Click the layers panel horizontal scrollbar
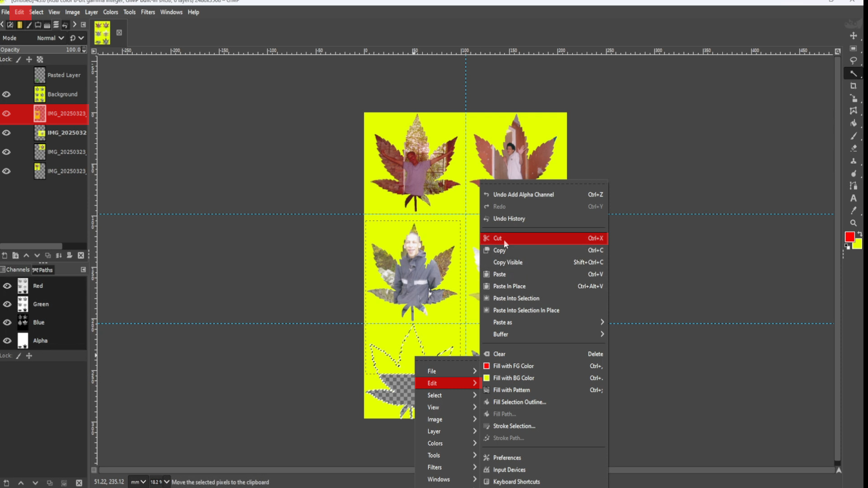 [31, 246]
